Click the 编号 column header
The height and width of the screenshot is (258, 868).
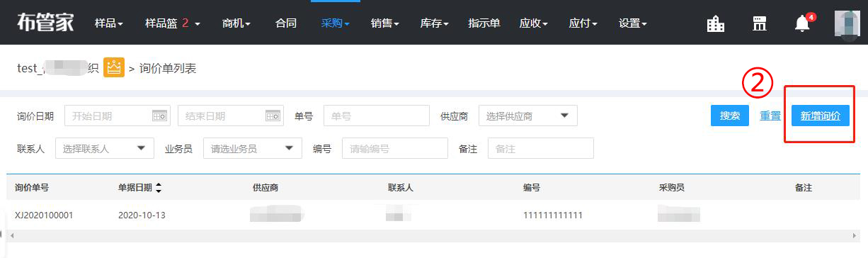point(532,188)
